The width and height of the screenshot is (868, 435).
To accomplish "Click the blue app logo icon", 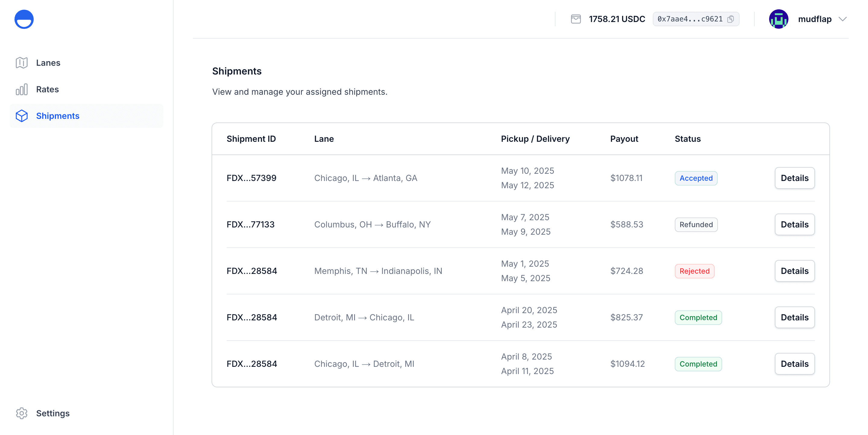I will point(24,19).
